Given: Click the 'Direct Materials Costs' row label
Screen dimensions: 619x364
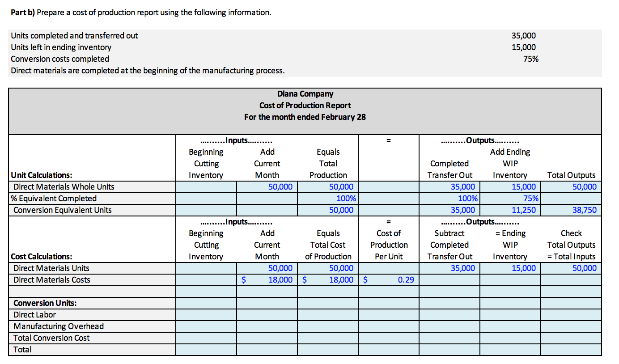Looking at the screenshot, I should pos(52,280).
